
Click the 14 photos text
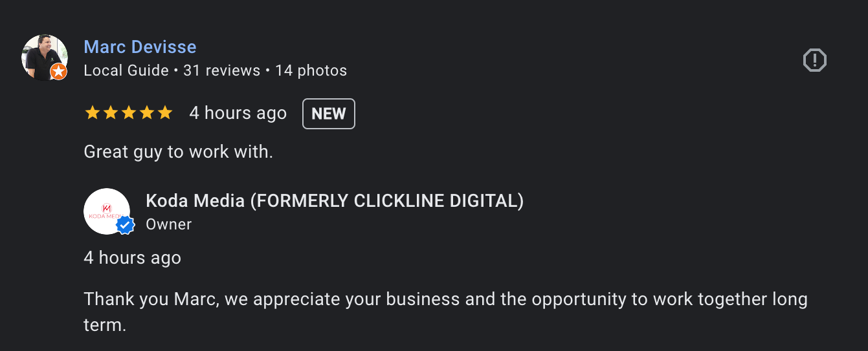(x=311, y=70)
